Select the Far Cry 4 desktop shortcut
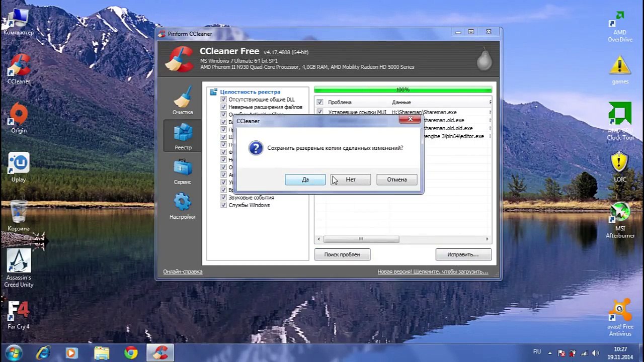 tap(19, 315)
